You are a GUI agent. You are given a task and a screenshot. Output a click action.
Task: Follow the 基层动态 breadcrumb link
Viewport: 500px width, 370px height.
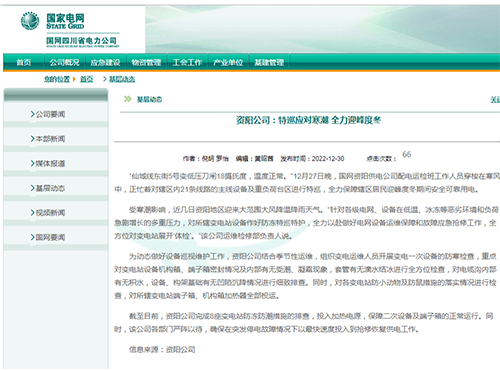[122, 79]
